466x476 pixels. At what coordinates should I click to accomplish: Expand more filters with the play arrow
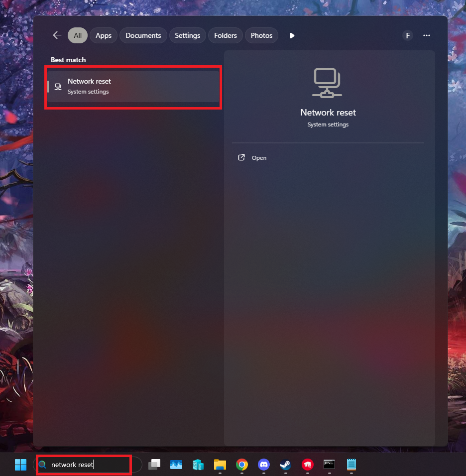tap(292, 35)
